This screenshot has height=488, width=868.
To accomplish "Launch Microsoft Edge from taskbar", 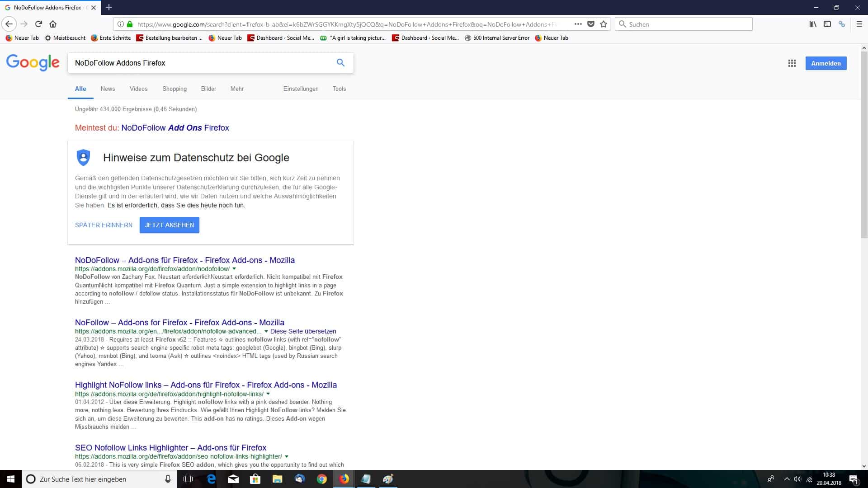I will [x=211, y=479].
